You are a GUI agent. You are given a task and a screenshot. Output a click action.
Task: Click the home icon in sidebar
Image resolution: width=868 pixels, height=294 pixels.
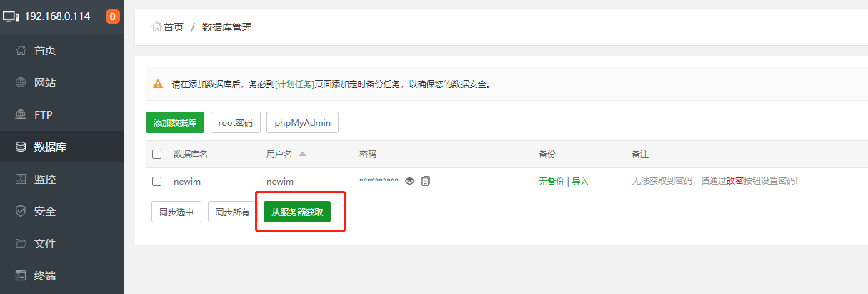[21, 50]
